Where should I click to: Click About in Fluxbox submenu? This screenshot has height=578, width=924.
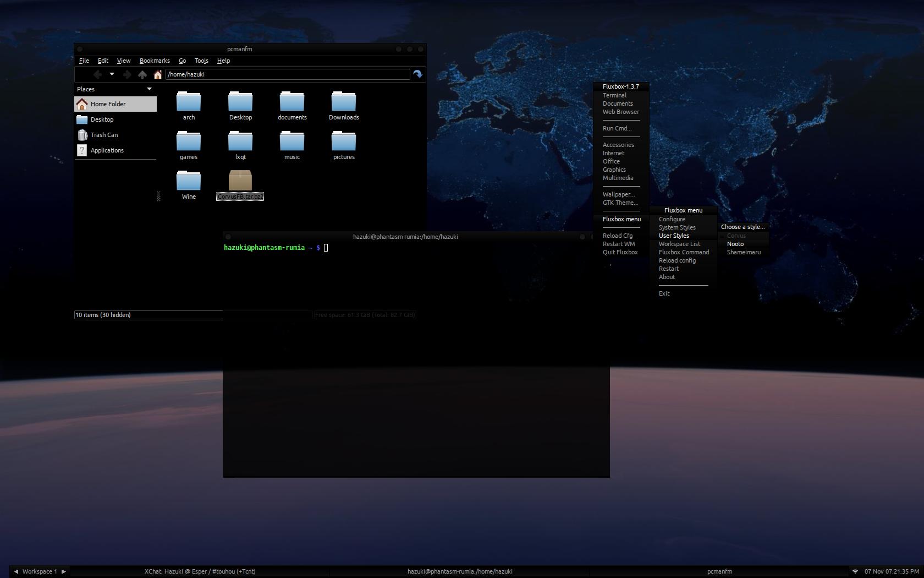684,277
